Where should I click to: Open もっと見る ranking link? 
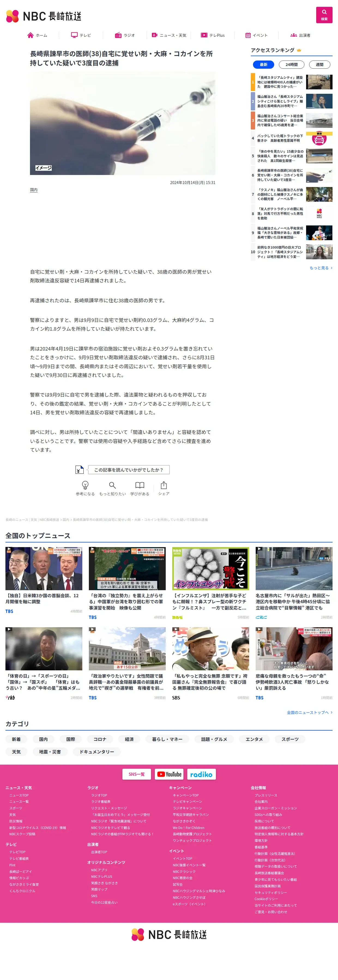pos(321,268)
